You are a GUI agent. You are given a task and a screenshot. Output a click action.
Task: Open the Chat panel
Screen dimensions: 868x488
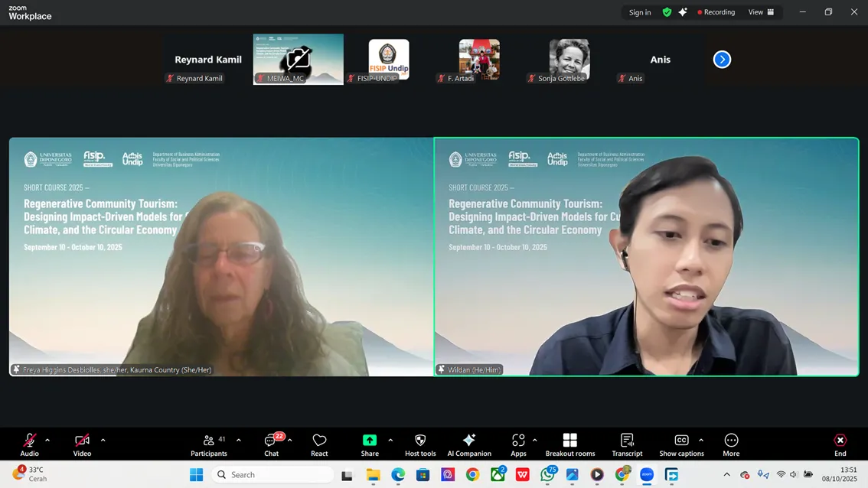[272, 444]
